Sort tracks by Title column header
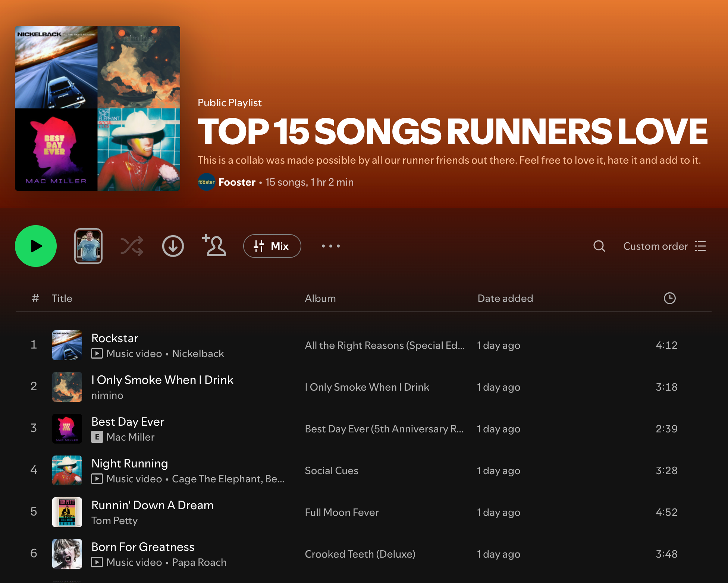This screenshot has height=583, width=728. pyautogui.click(x=62, y=298)
